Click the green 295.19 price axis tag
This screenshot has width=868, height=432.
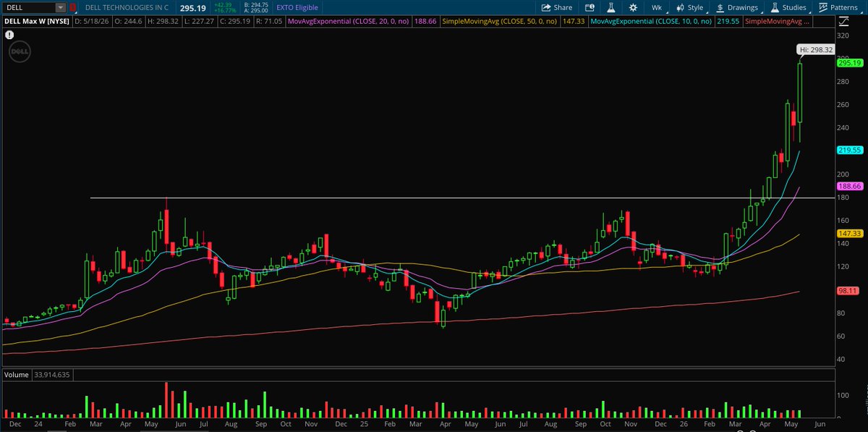849,63
